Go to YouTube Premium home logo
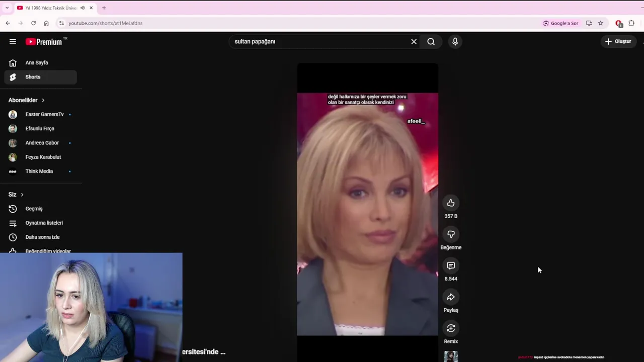This screenshot has height=362, width=644. 46,42
